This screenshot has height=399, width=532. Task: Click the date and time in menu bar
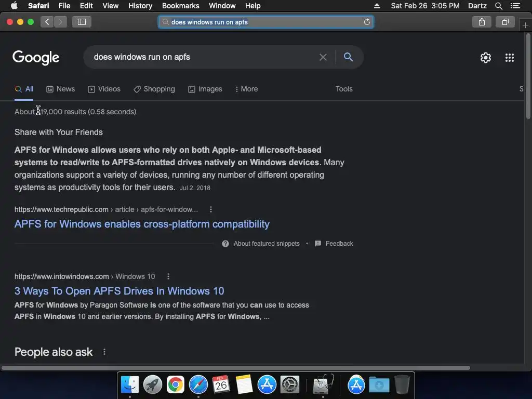(x=425, y=6)
